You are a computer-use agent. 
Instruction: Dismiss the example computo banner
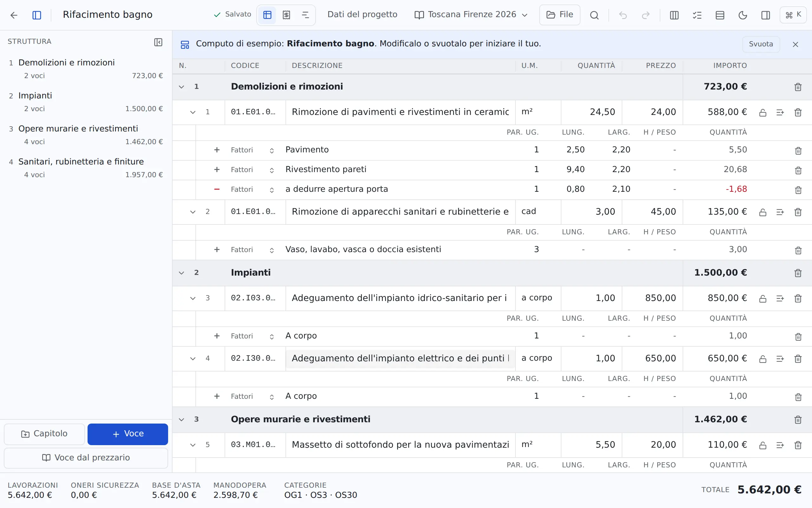pos(795,44)
